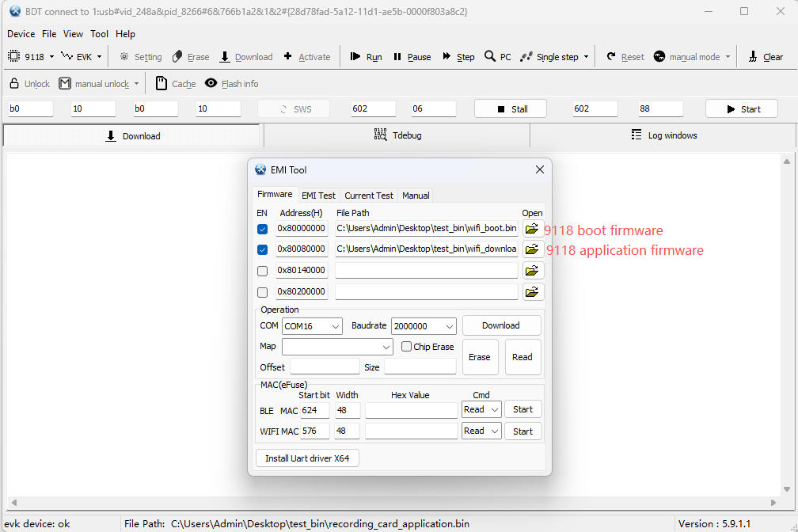Click Install Uart driver X64 button
The image size is (798, 532).
(307, 458)
